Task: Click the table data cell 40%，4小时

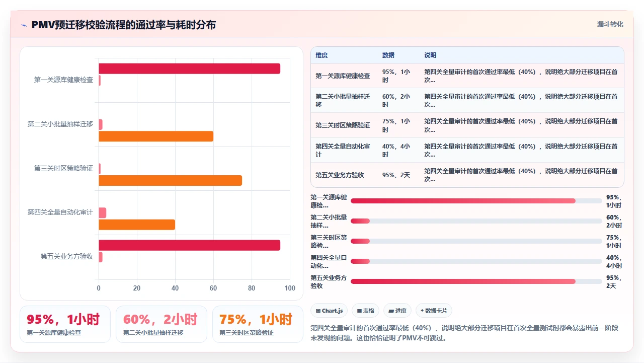Action: click(398, 150)
